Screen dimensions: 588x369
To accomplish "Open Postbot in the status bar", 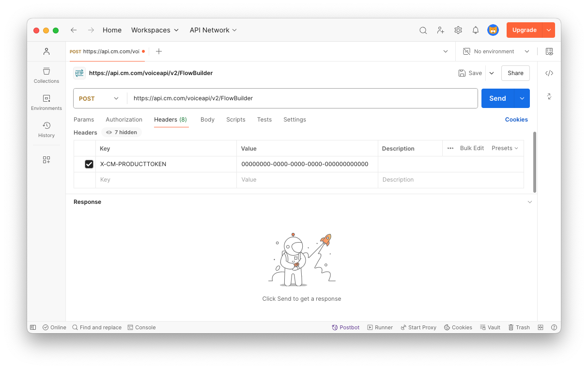I will 346,327.
